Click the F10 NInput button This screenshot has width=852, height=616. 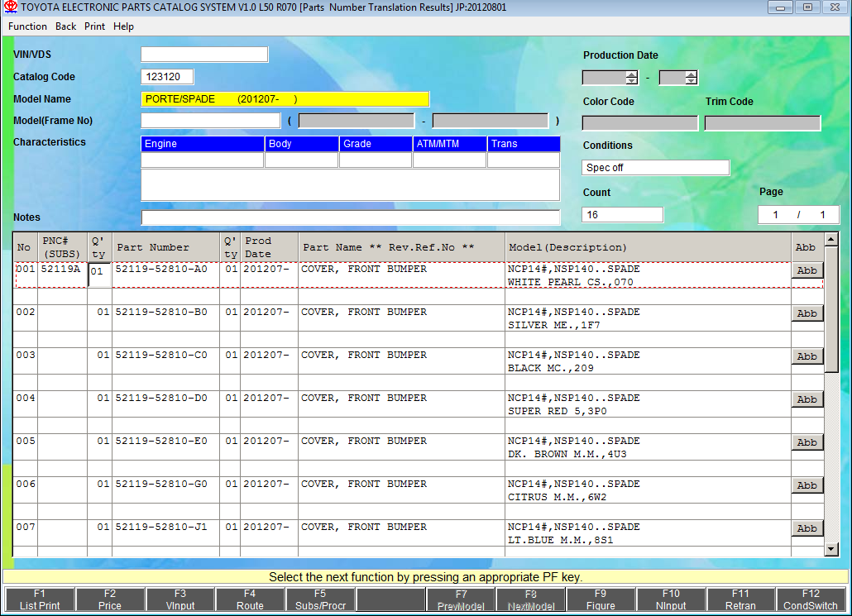pos(671,599)
